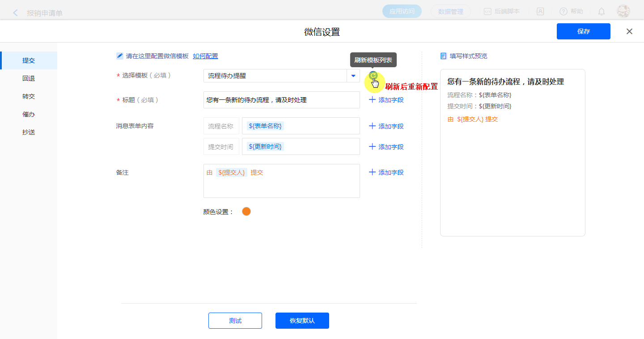Click the blue 保存 button
The width and height of the screenshot is (644, 339).
point(583,31)
